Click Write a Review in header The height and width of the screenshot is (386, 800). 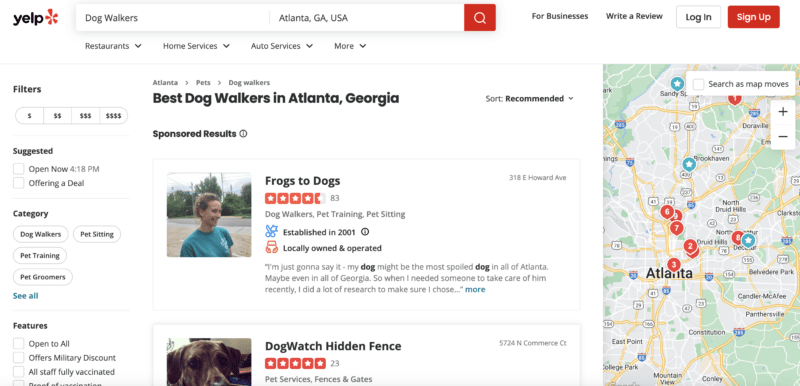[x=634, y=16]
